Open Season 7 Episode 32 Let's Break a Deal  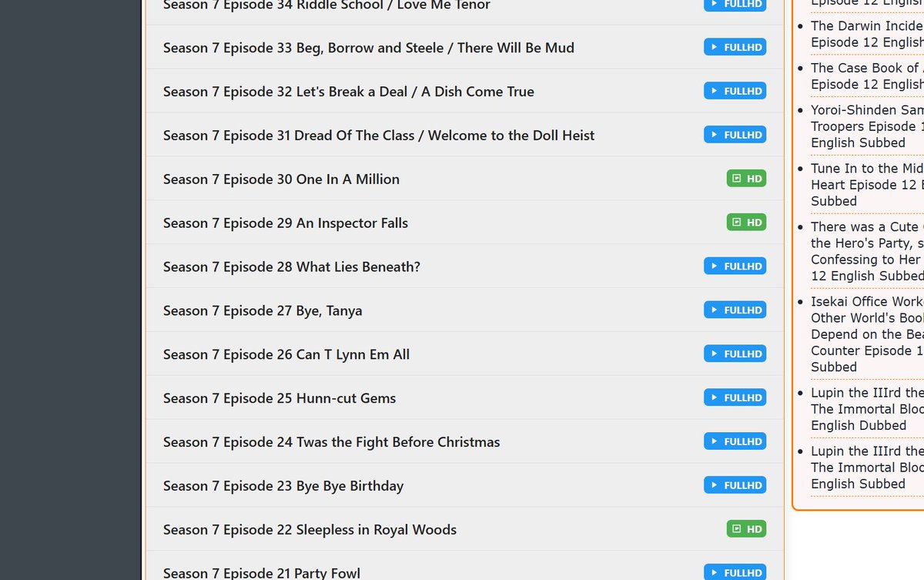click(x=349, y=92)
